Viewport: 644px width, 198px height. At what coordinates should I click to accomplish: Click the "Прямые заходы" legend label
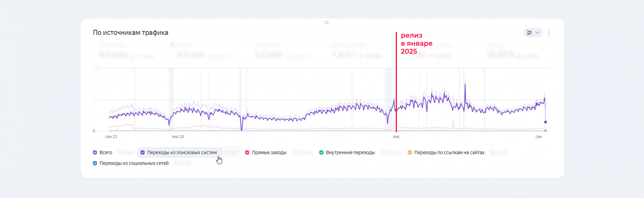pos(269,152)
